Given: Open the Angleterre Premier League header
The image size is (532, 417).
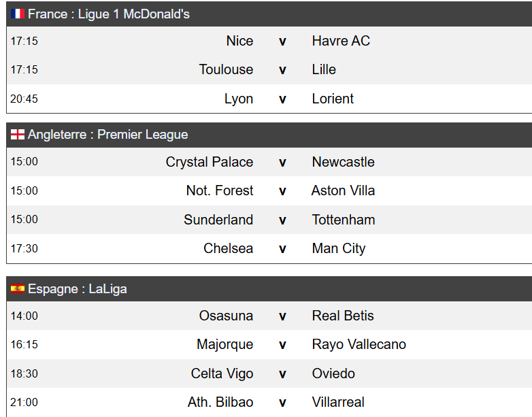Looking at the screenshot, I should (x=107, y=135).
